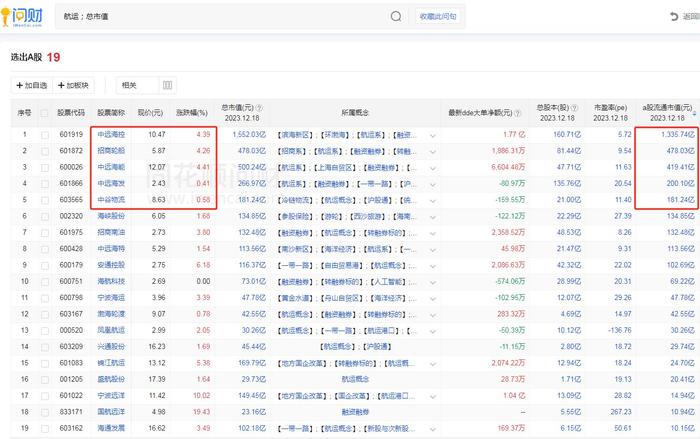Expand concepts chevron for 宁波远洋 row
Viewport: 700px width, 439px height.
click(x=433, y=397)
